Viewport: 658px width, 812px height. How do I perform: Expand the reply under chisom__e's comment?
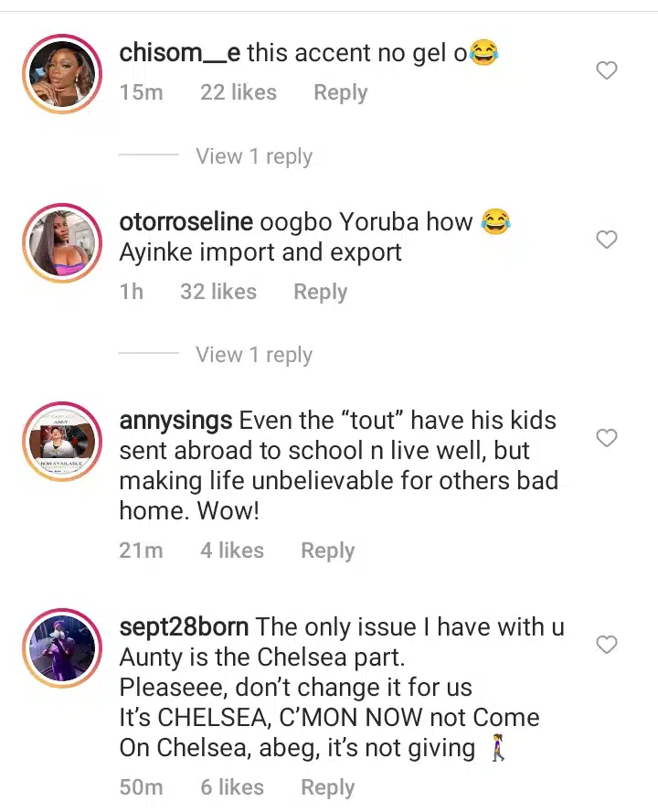(253, 156)
